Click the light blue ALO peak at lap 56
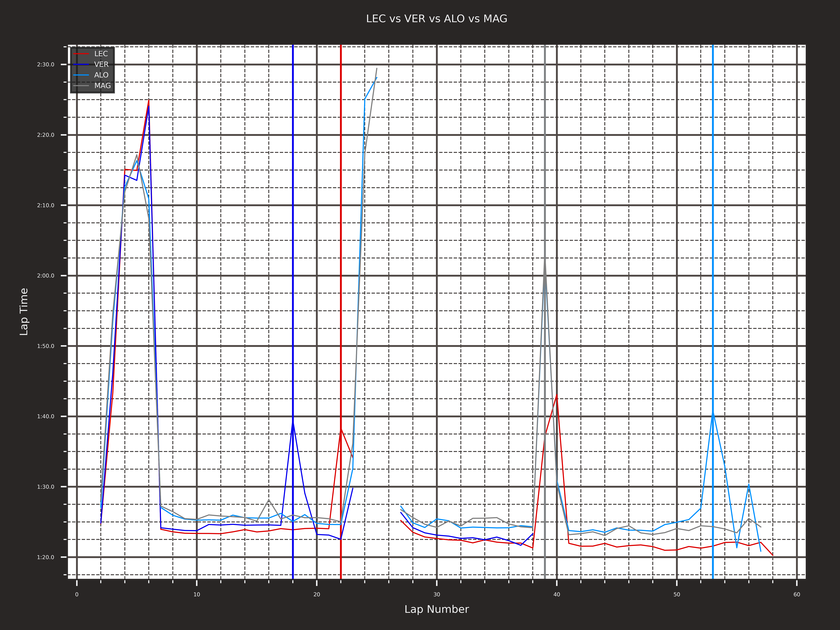Screen dimensions: 840x630 [749, 485]
